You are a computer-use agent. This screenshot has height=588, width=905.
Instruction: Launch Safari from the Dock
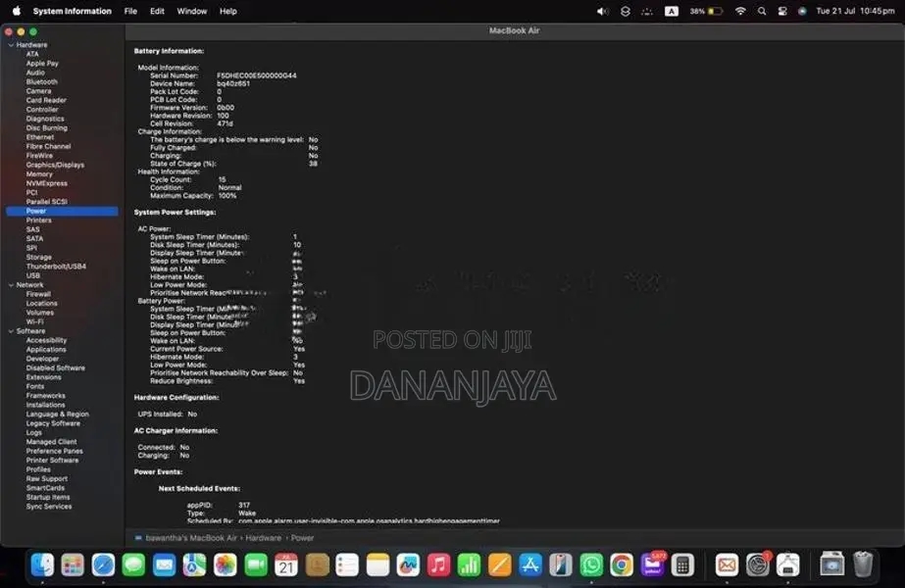click(x=103, y=564)
